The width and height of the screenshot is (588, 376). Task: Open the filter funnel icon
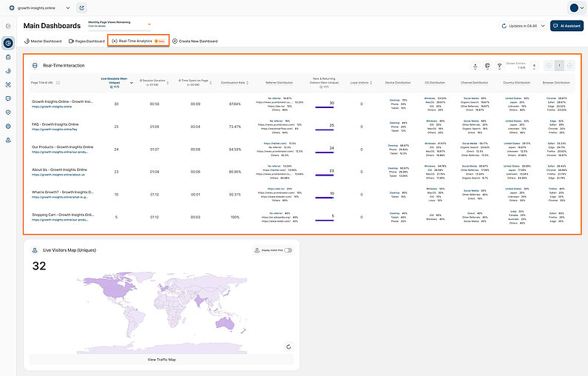point(499,66)
